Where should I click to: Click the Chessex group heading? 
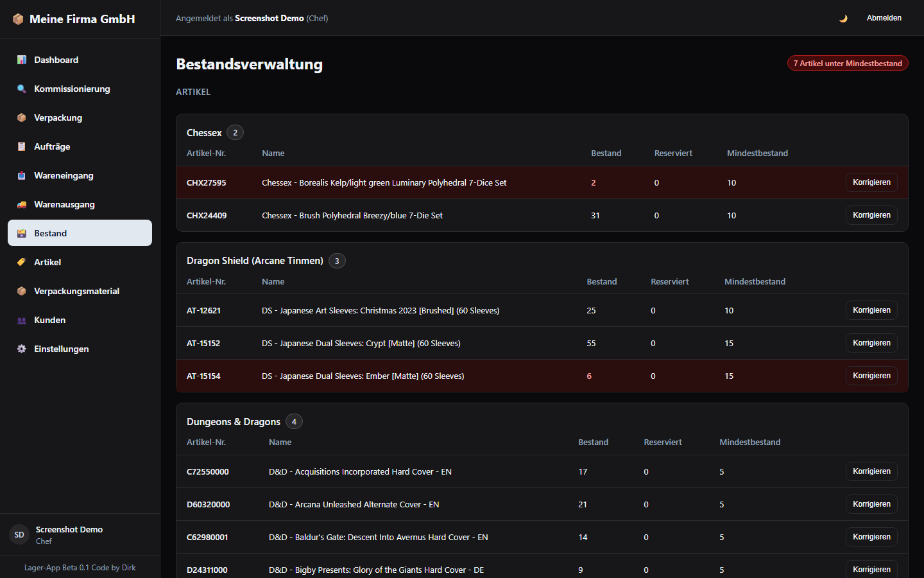click(x=204, y=132)
